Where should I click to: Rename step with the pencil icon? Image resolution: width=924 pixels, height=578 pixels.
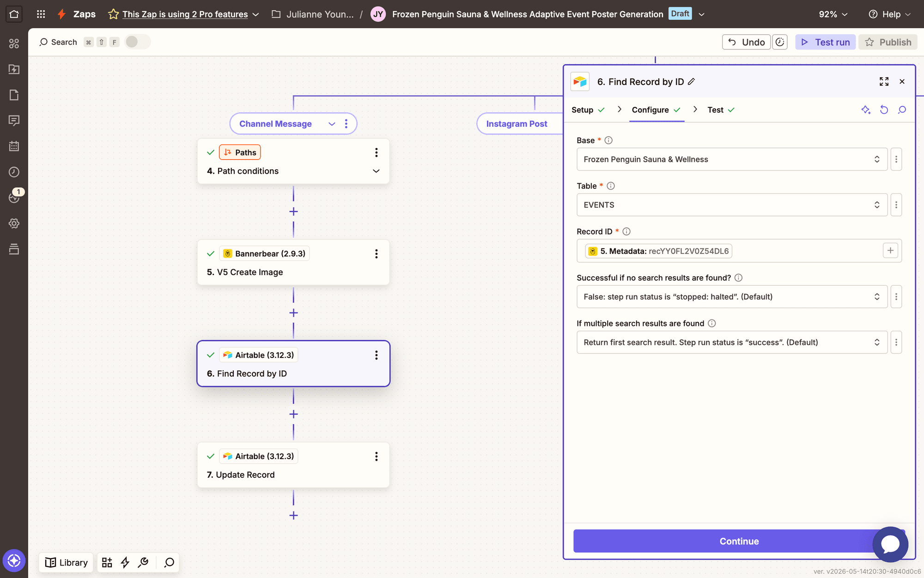692,82
